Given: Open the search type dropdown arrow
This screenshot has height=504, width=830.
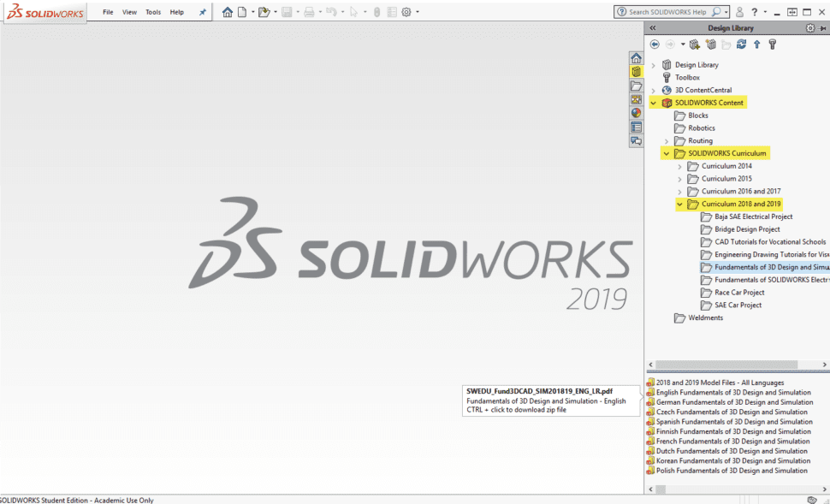Looking at the screenshot, I should tap(726, 12).
